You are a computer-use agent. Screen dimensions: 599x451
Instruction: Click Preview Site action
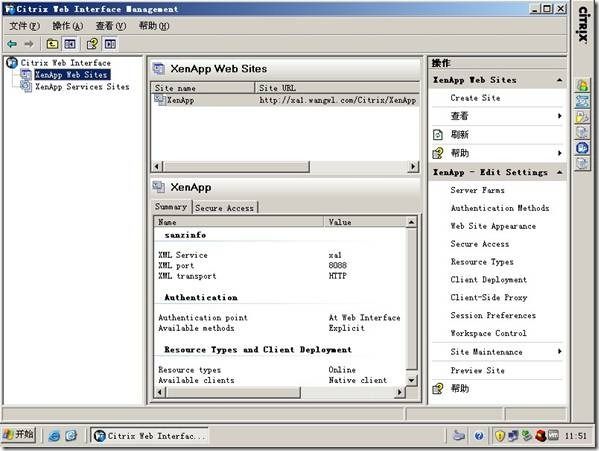click(x=477, y=370)
